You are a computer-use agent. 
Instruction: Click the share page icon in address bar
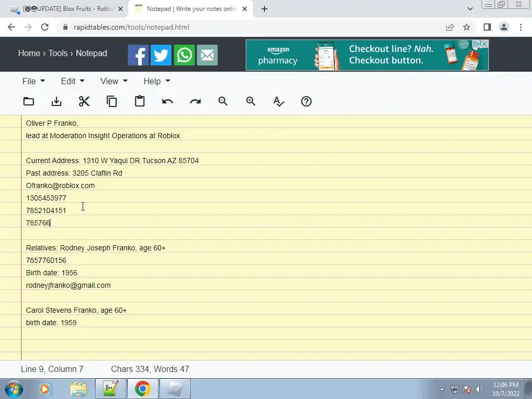450,27
